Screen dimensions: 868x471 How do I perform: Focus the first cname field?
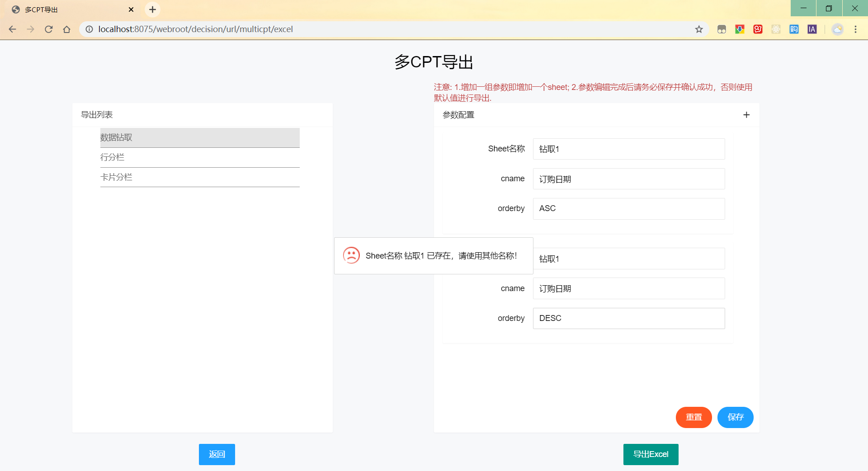[629, 179]
